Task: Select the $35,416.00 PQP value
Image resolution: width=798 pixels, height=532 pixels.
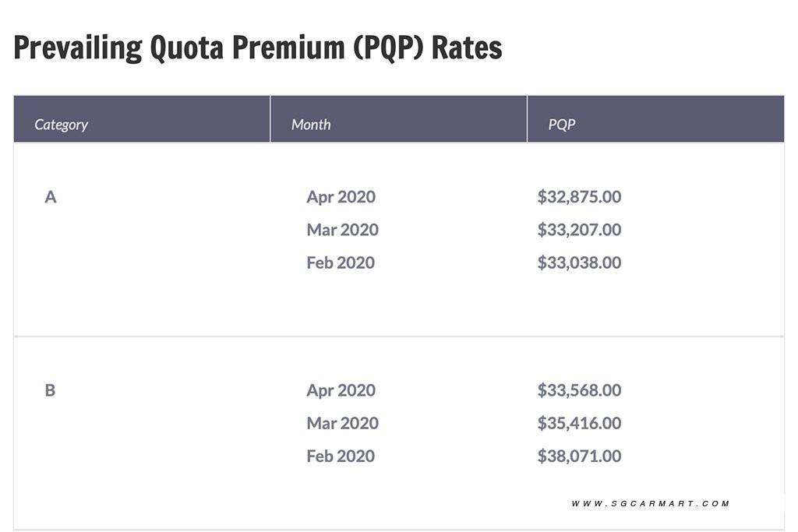Action: pyautogui.click(x=579, y=423)
